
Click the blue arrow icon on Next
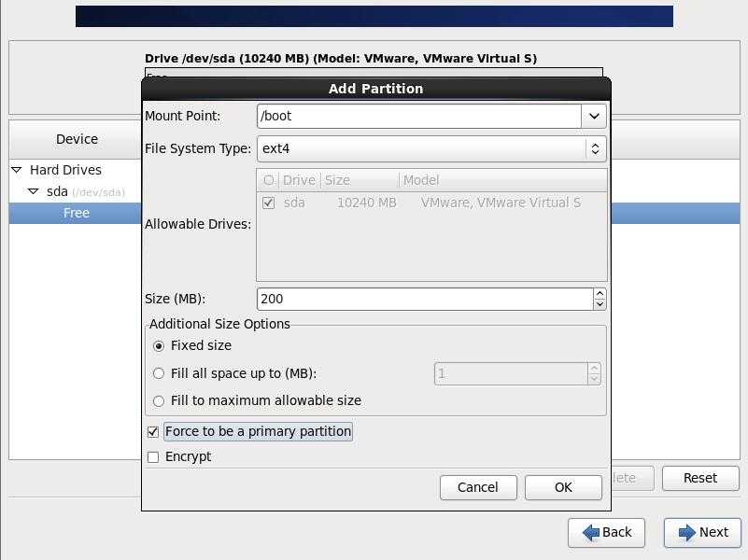687,532
